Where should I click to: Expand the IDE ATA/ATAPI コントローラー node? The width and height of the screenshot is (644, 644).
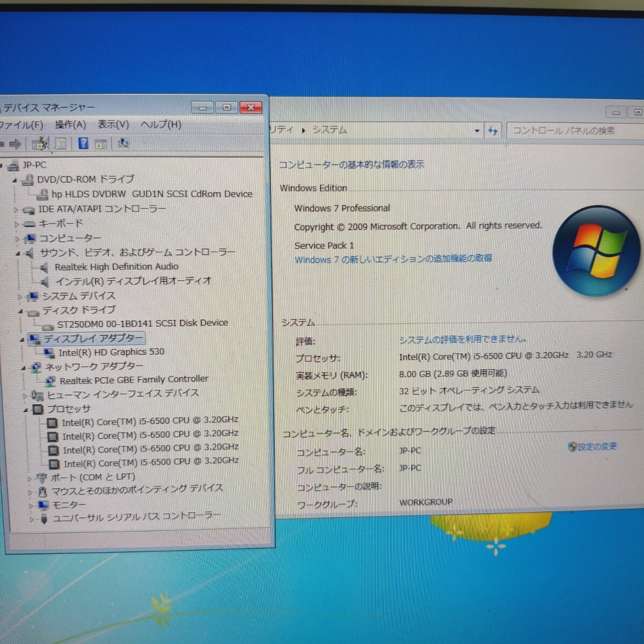[x=16, y=210]
